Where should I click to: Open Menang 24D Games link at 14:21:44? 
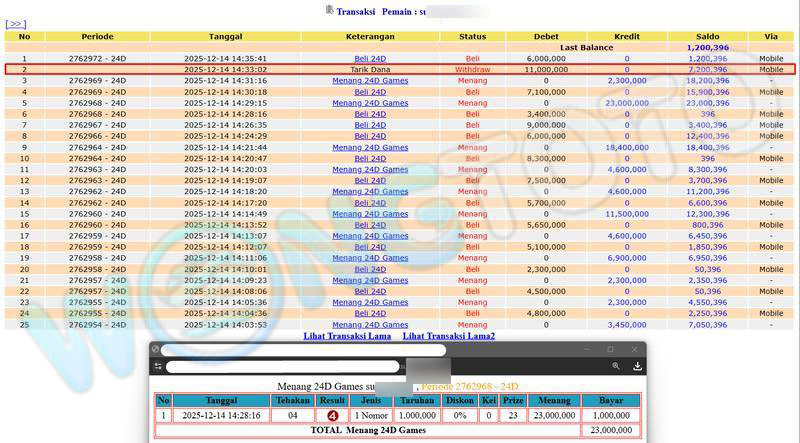370,147
